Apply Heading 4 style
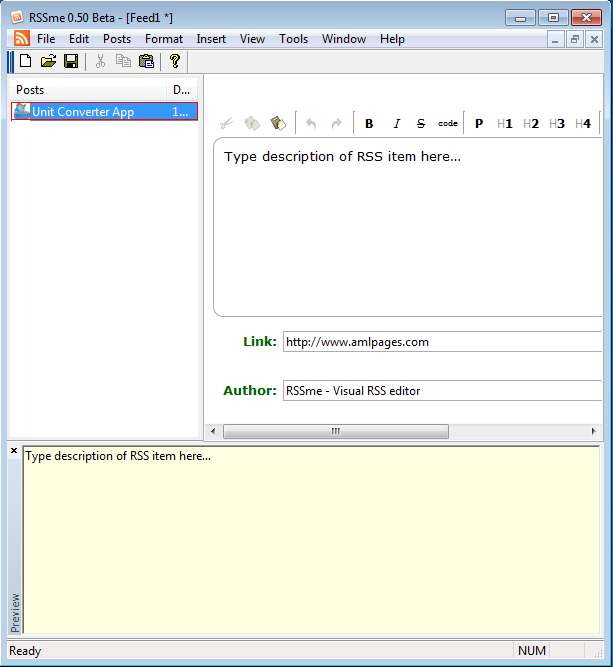Screen dimensions: 613x667 click(583, 124)
